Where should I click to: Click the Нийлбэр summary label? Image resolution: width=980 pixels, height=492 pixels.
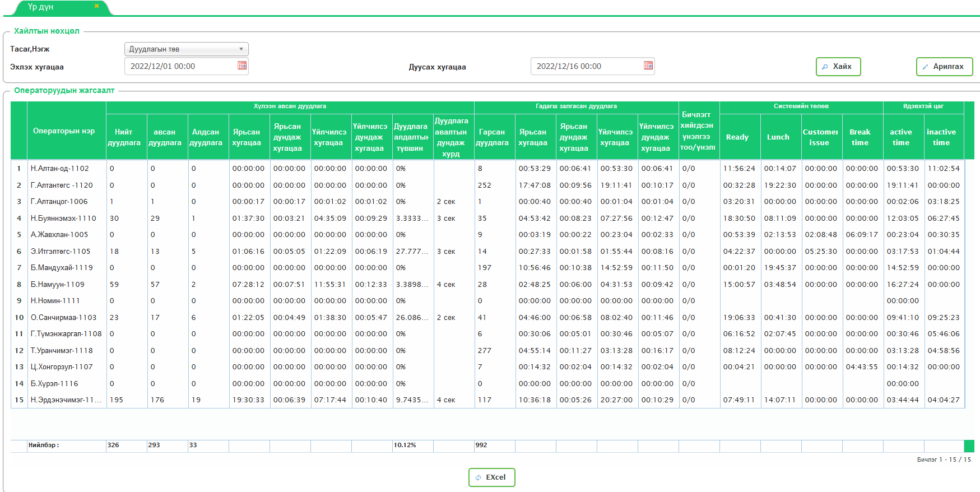point(44,445)
